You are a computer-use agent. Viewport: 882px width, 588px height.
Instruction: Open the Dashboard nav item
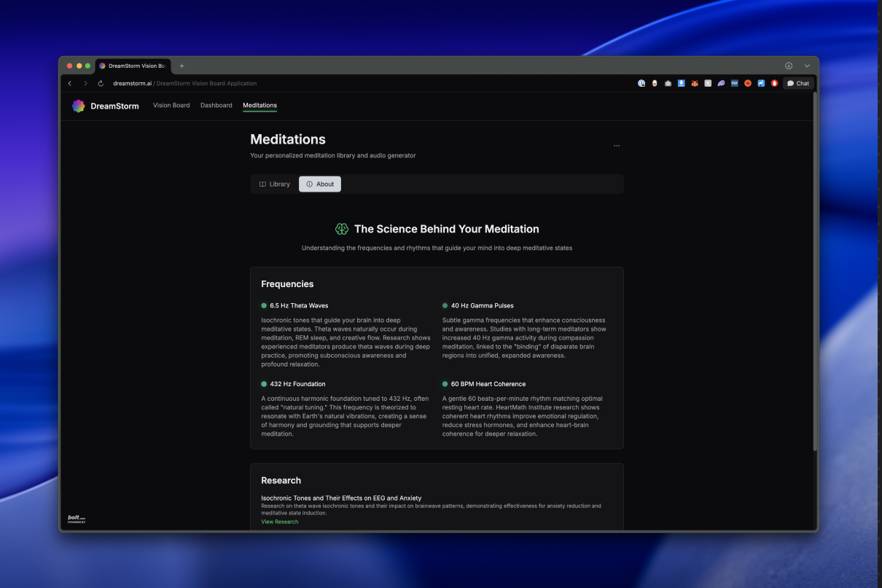216,106
